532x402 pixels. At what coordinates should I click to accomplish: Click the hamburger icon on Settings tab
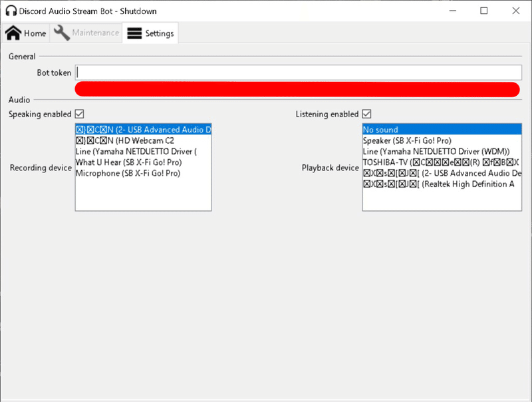134,33
